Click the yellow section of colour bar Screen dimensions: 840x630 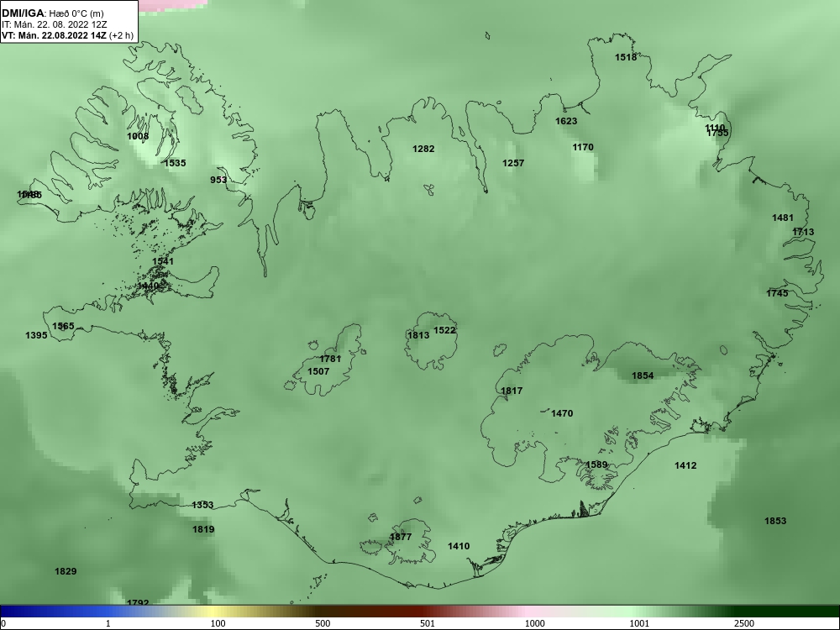[x=214, y=612]
